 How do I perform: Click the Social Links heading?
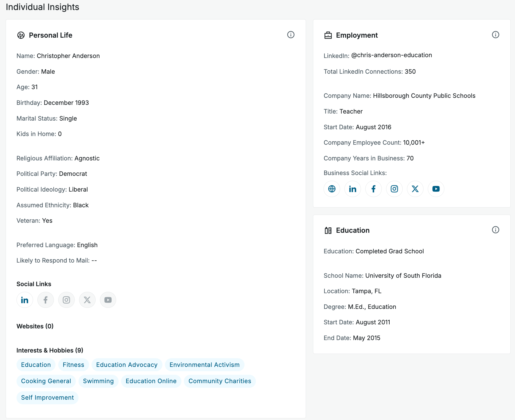[x=34, y=284]
